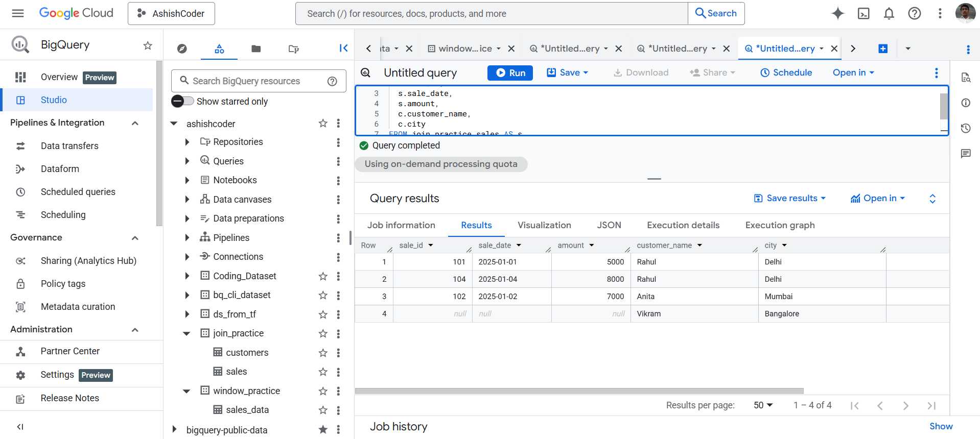Open the notifications bell
The height and width of the screenshot is (439, 980).
(889, 13)
